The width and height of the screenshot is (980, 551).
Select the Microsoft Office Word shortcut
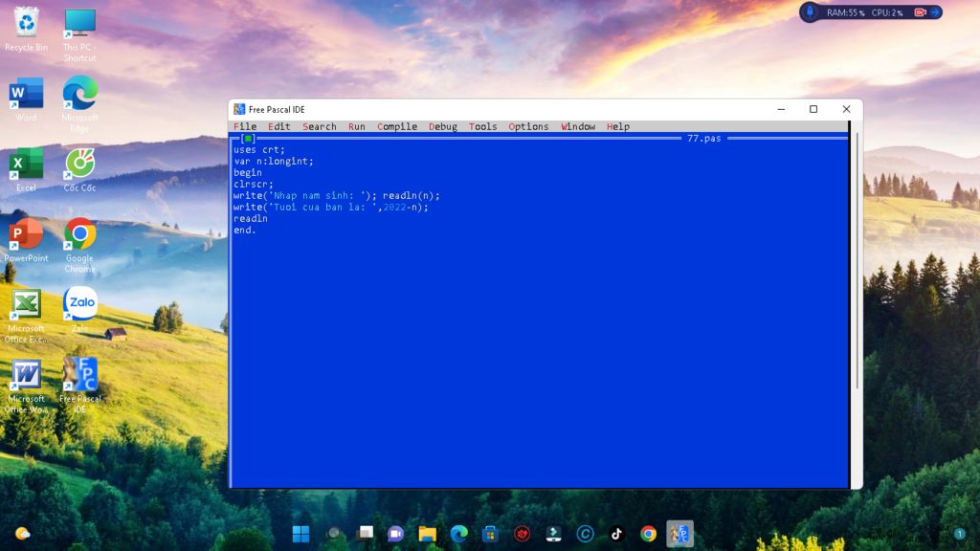pos(26,386)
